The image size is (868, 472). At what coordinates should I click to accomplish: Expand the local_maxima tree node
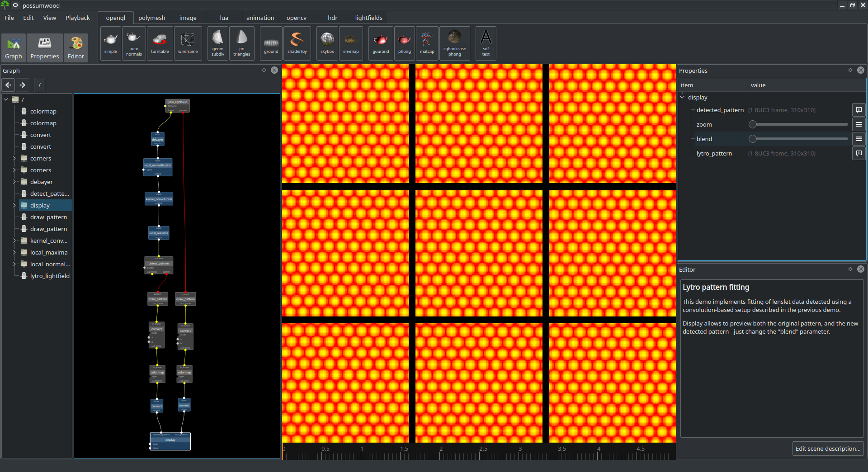pyautogui.click(x=14, y=252)
